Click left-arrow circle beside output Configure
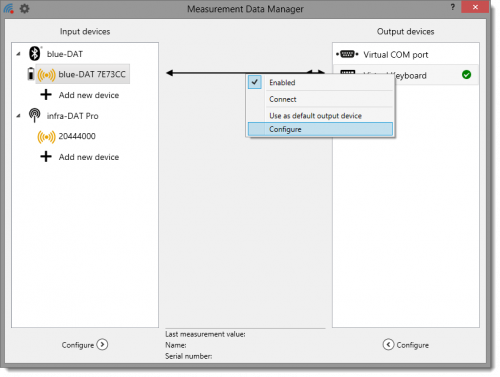Viewport: 500px width, 377px height. click(388, 344)
